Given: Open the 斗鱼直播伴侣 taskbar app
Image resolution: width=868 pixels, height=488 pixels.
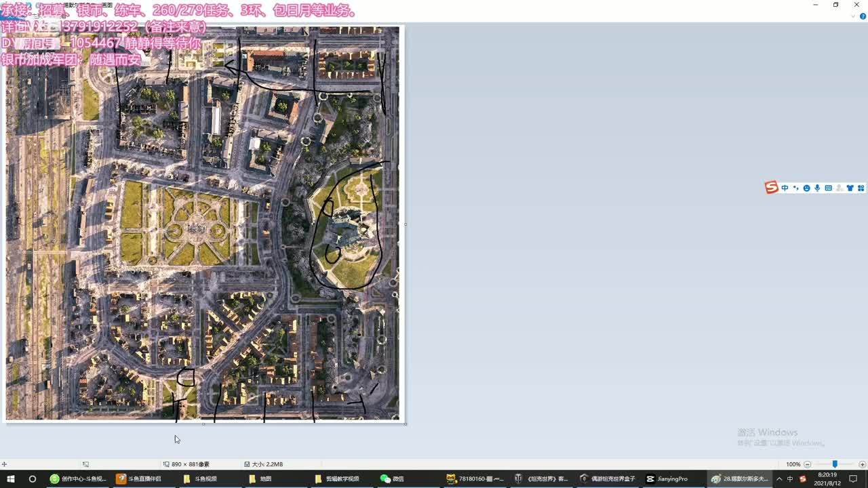Looking at the screenshot, I should pos(139,479).
